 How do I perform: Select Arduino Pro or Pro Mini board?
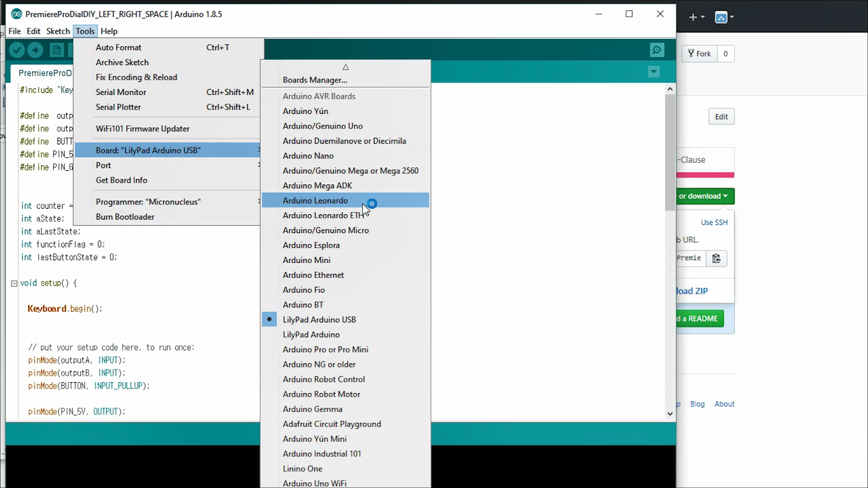pos(346,349)
